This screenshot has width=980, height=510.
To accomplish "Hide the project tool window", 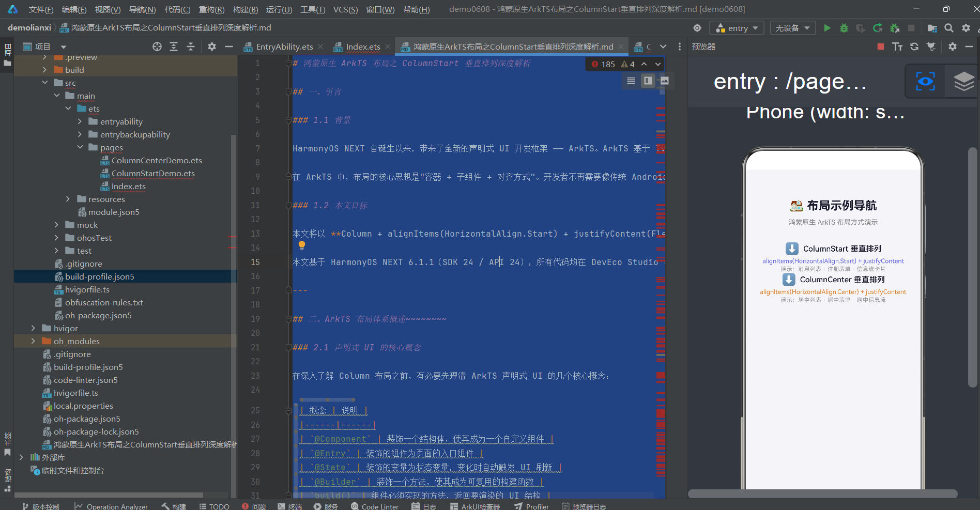I will tap(229, 47).
